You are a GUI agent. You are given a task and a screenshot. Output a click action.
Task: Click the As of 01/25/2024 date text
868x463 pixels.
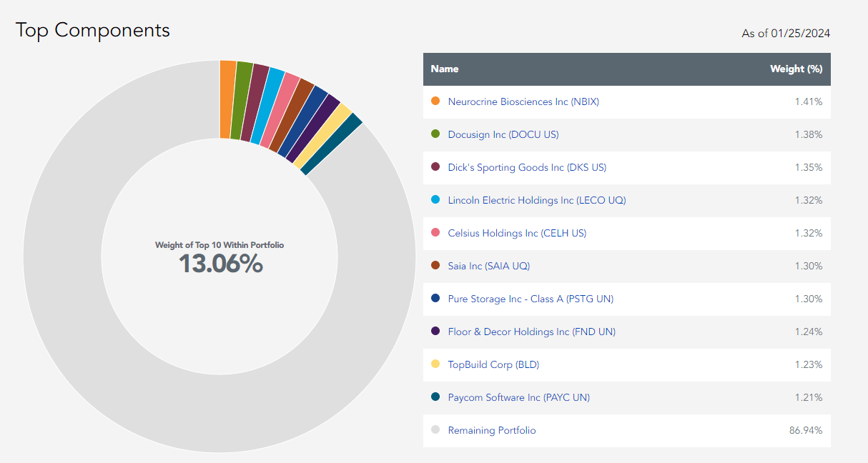point(784,33)
